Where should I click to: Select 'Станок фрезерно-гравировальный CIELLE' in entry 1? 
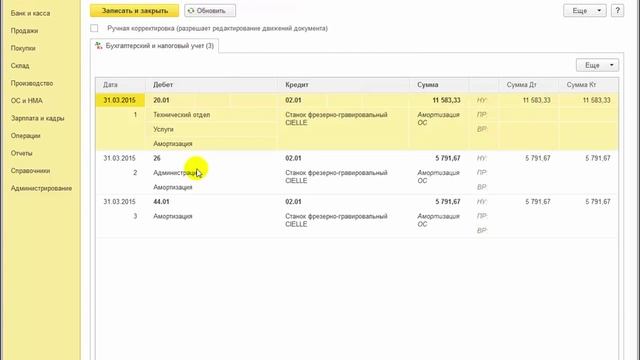point(336,119)
